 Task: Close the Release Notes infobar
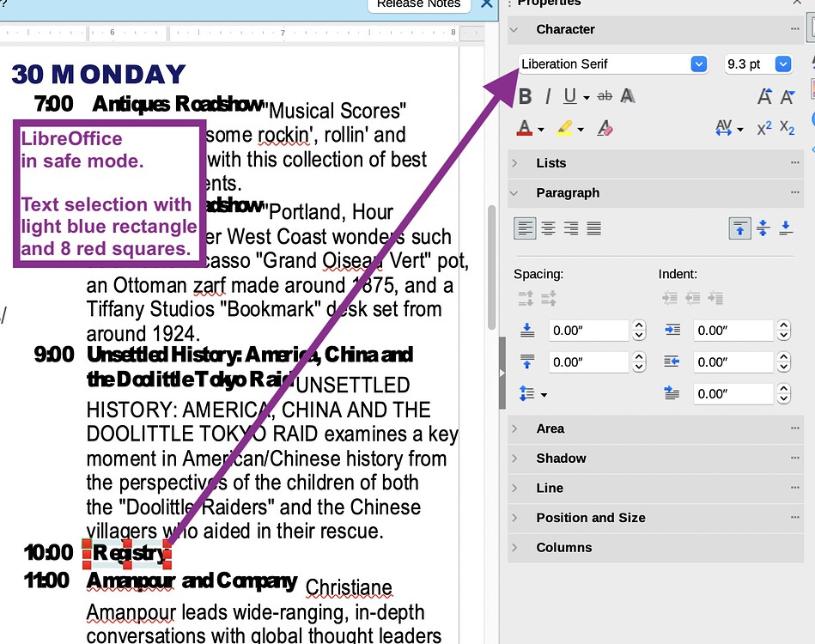[x=486, y=3]
